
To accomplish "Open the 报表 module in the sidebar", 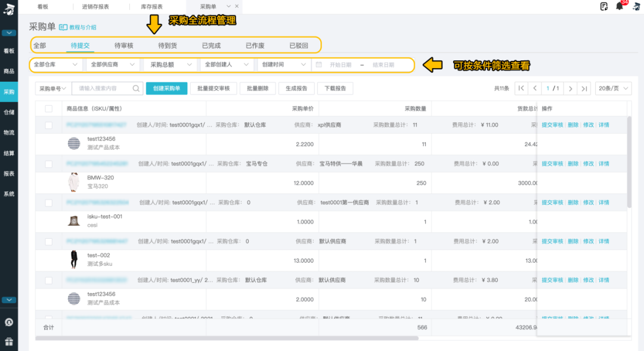I will pyautogui.click(x=9, y=174).
